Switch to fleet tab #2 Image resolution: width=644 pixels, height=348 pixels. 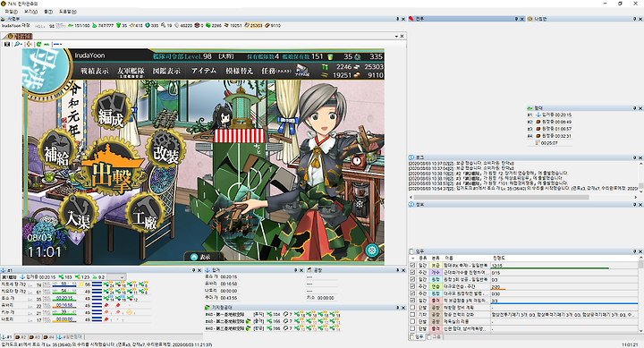[21, 337]
